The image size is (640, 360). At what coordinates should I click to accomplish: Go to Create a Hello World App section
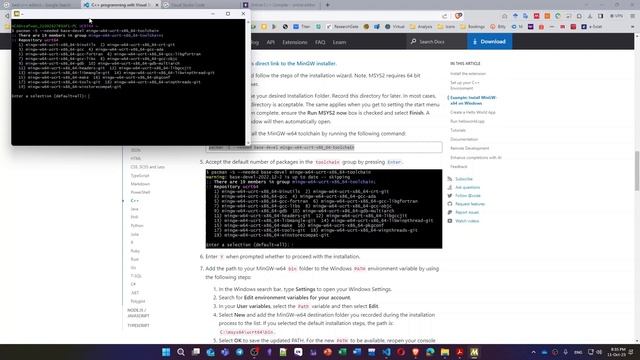click(x=473, y=112)
